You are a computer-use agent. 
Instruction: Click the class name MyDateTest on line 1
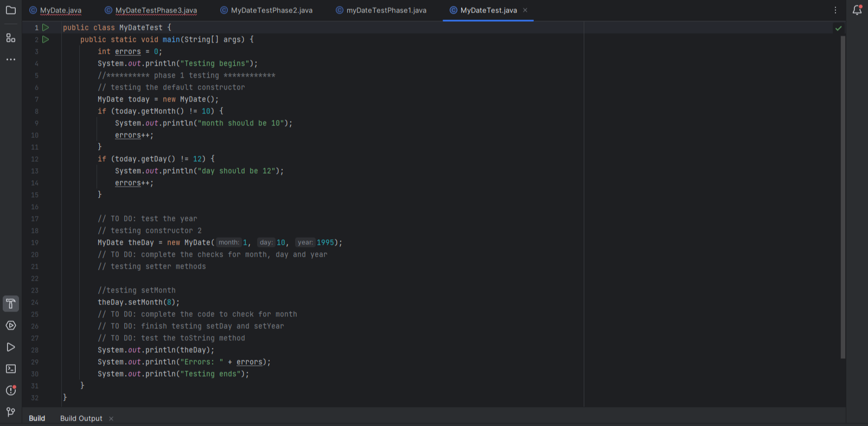141,28
